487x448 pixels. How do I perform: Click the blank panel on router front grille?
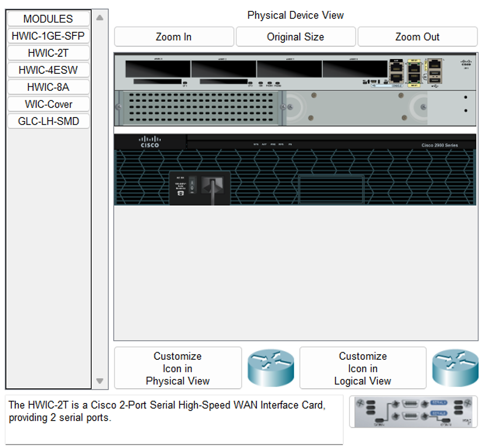[331, 189]
